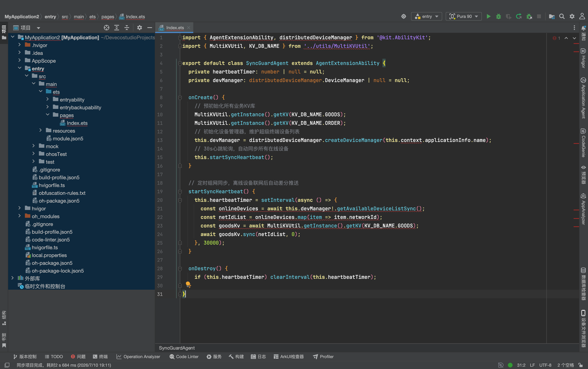Open the AppAnalyzer side panel
The width and height of the screenshot is (588, 369).
tap(583, 209)
